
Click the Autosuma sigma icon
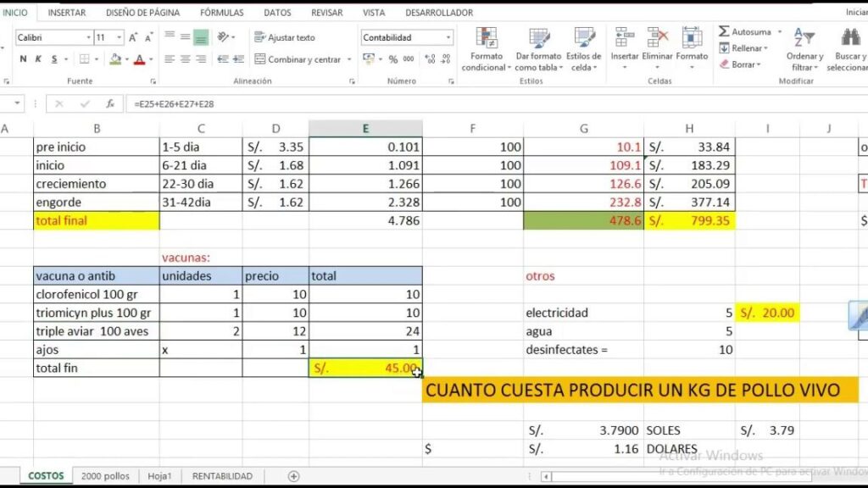725,31
